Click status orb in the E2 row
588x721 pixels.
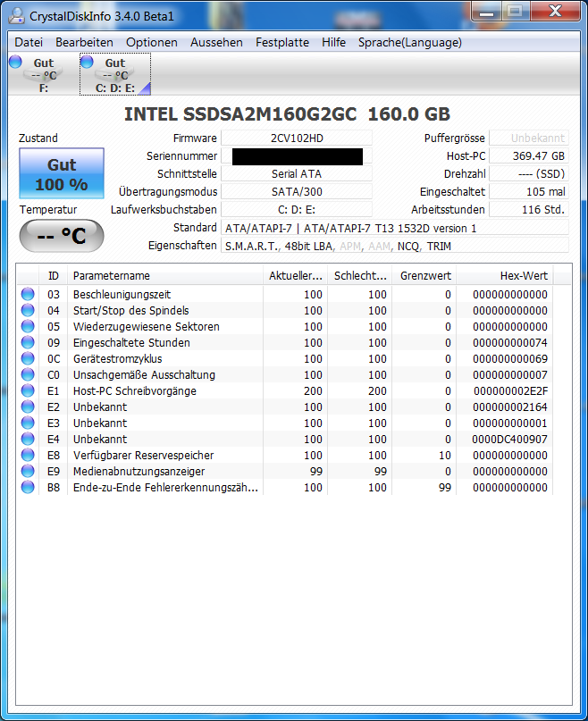coord(28,407)
